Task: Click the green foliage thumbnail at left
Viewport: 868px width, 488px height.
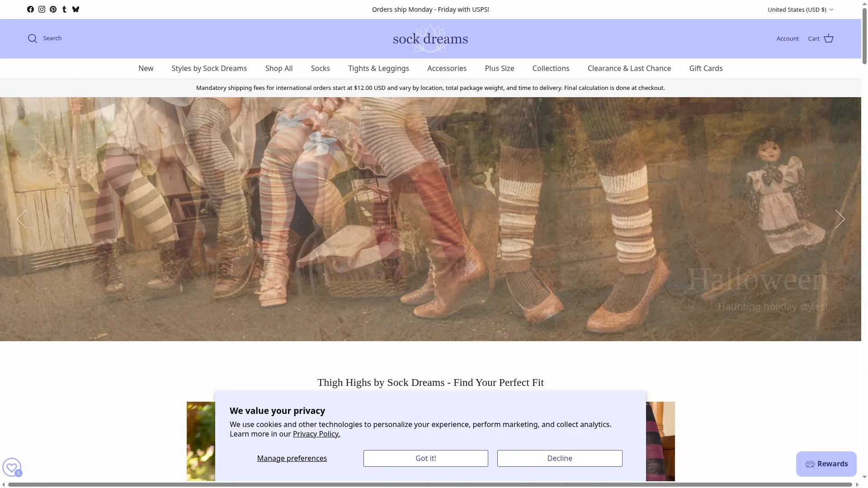Action: click(201, 441)
